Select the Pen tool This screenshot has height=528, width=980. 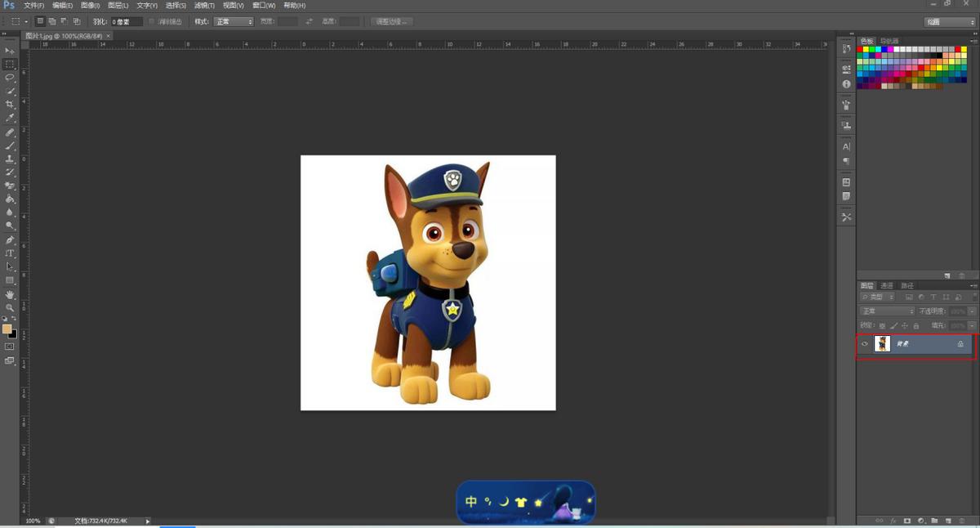[x=10, y=240]
